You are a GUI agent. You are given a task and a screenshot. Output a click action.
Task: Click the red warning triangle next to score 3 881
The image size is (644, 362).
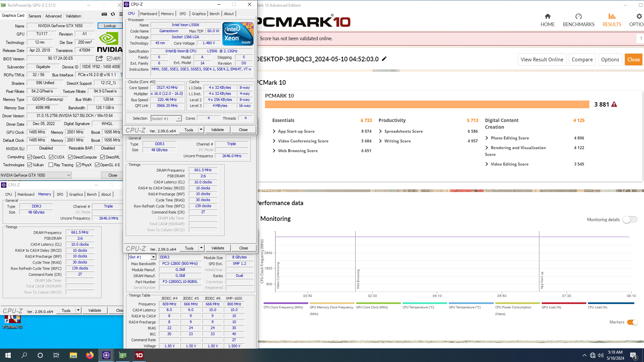614,104
